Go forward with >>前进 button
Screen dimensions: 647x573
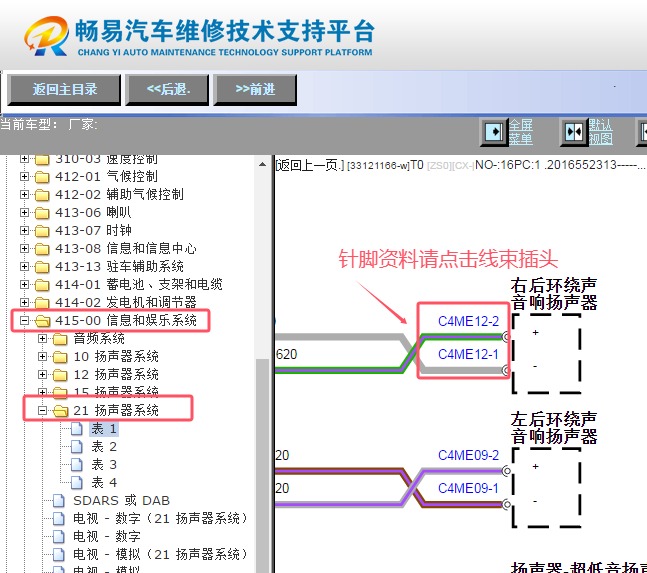coord(255,90)
